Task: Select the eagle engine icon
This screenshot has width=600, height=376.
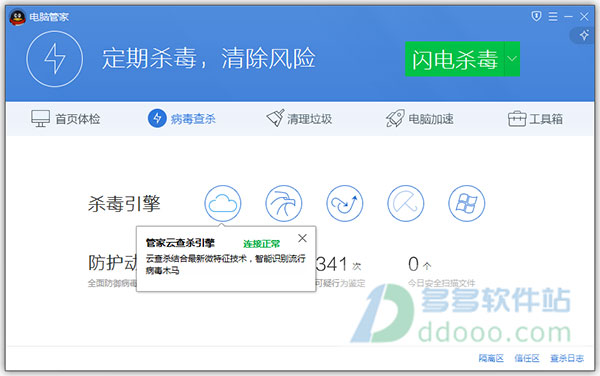Action: coord(284,203)
